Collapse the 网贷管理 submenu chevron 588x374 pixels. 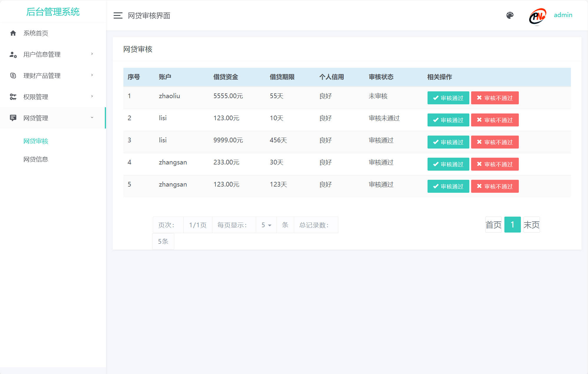92,118
